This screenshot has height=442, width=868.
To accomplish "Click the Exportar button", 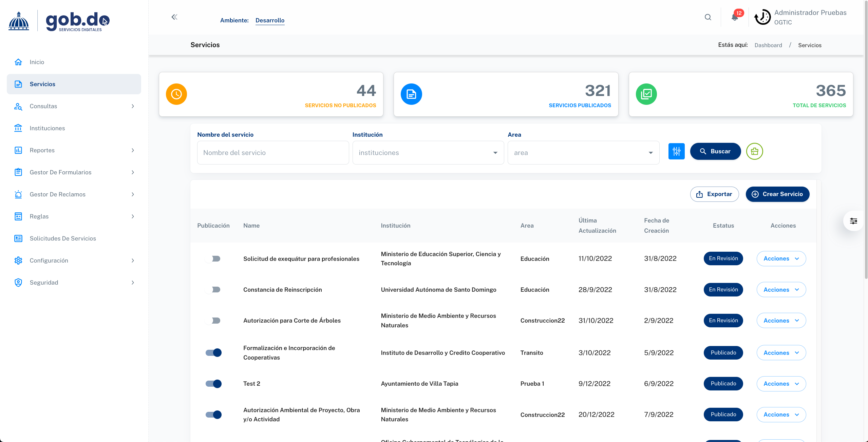I will coord(714,194).
